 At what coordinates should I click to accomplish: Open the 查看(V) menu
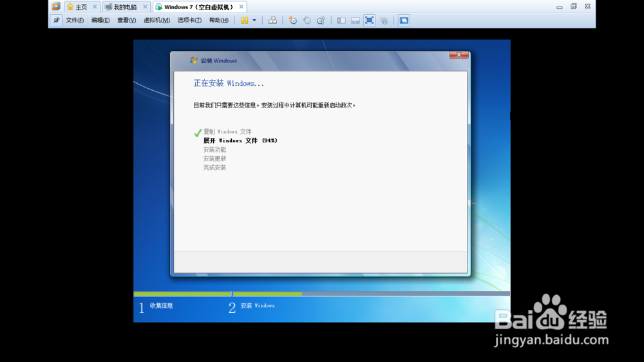point(126,20)
